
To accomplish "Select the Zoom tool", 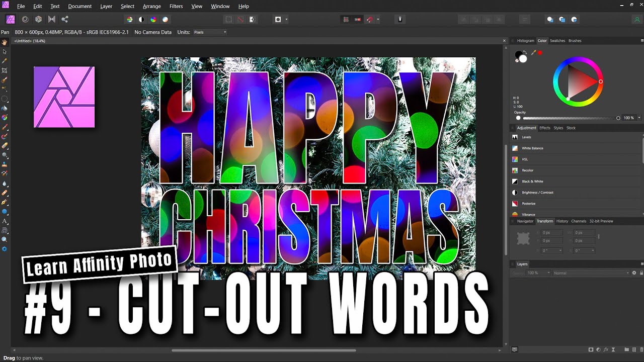I will pos(5,239).
